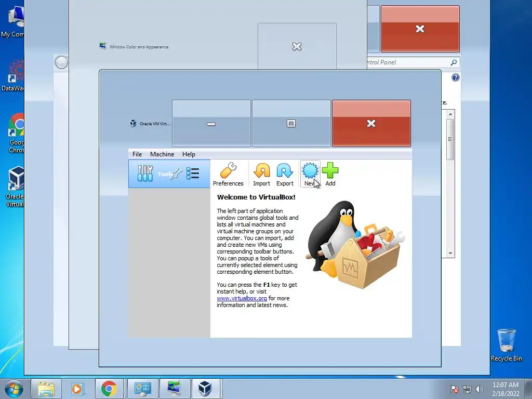This screenshot has height=399, width=532.
Task: Close the Oracle VM VirtualBox window
Action: tap(371, 124)
